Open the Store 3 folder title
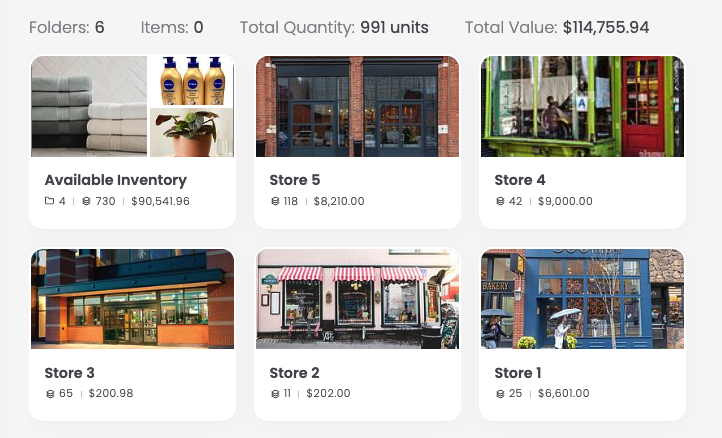 (70, 373)
